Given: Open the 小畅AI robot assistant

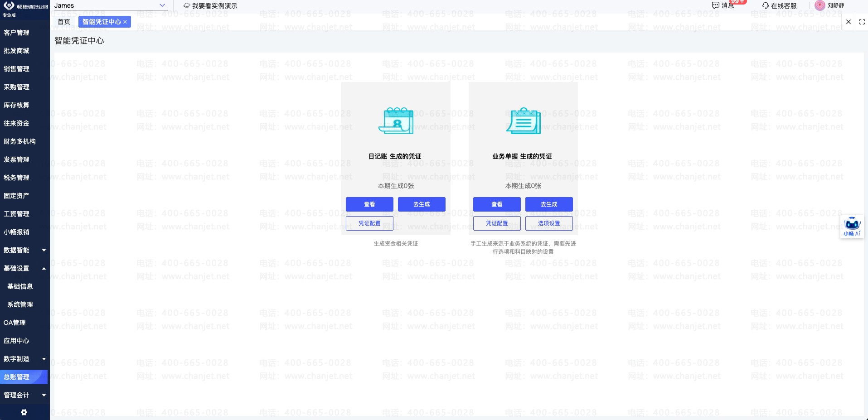Looking at the screenshot, I should point(852,227).
